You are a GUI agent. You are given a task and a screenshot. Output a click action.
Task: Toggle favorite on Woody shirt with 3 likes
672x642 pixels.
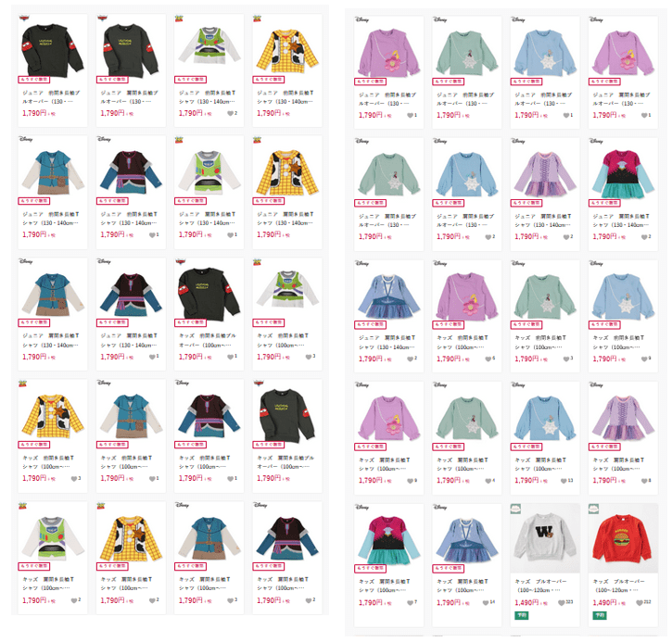click(74, 478)
